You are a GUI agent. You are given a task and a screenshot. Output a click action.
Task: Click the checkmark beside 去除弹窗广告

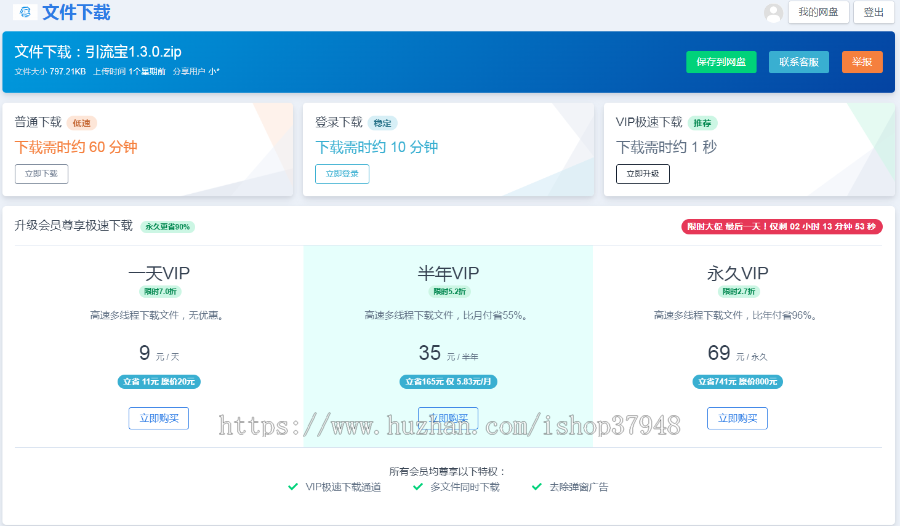537,486
